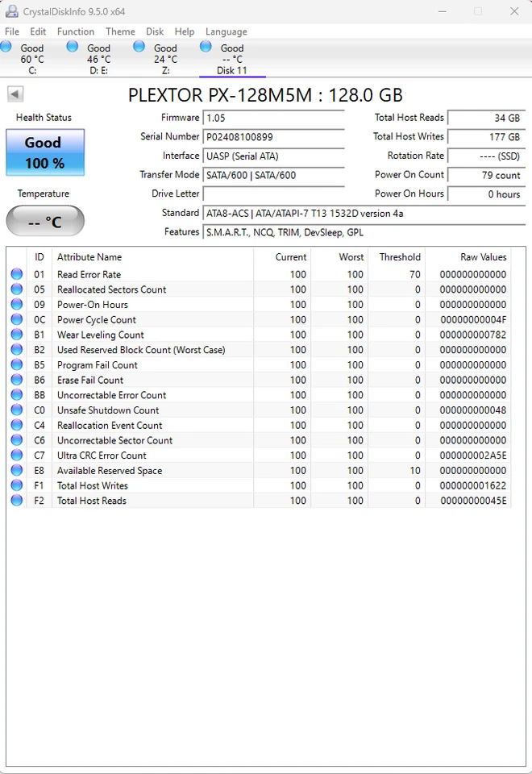Click the blue status orb for Disk 11
Screen dimensions: 532x774
point(206,47)
